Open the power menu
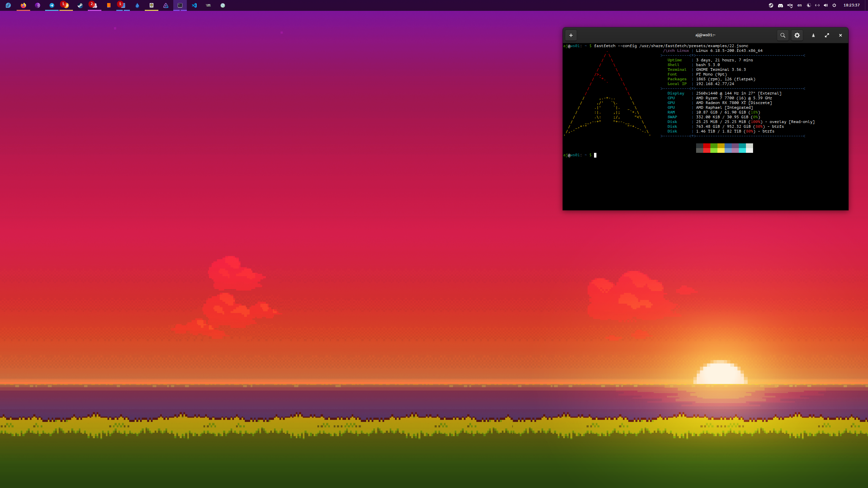This screenshot has width=868, height=488. click(x=834, y=5)
